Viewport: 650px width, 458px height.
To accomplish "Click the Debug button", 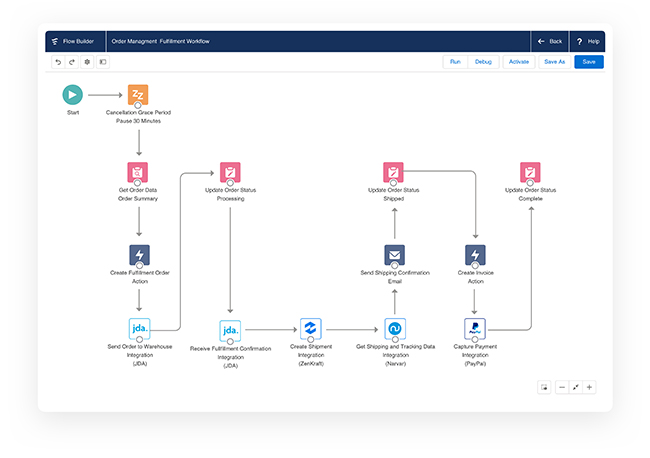I will [483, 62].
